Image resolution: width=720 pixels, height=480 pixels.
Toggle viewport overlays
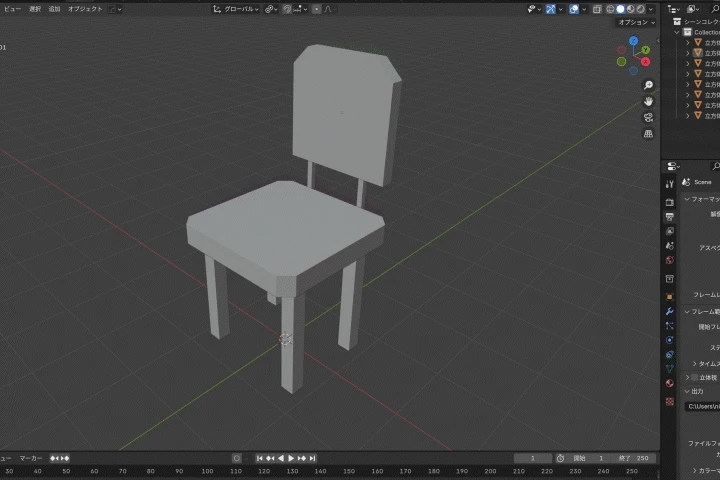point(574,9)
